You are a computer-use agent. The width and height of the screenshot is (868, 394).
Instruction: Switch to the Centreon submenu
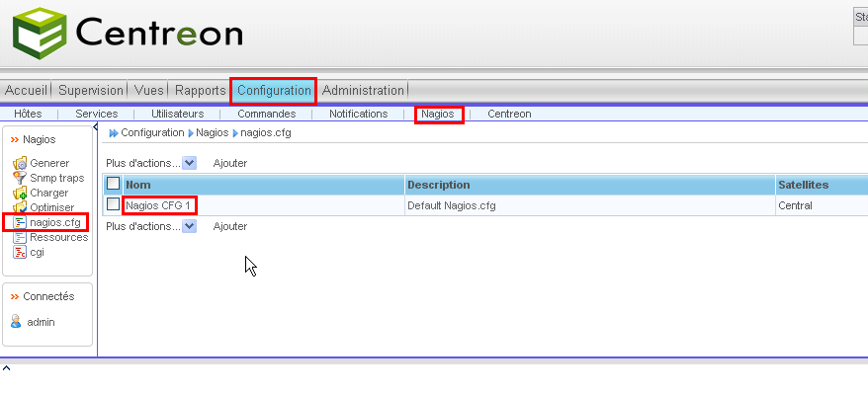pos(509,114)
